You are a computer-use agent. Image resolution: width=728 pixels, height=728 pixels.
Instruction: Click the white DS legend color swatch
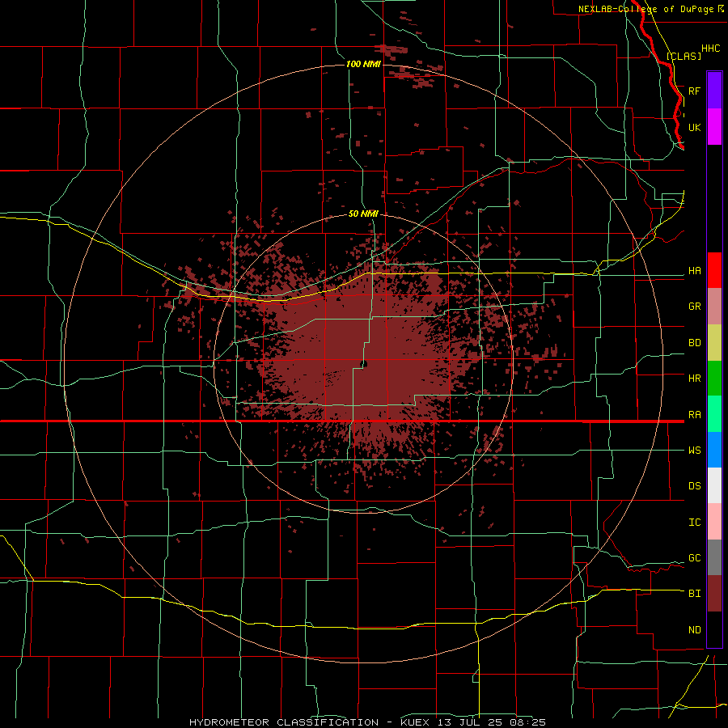714,485
